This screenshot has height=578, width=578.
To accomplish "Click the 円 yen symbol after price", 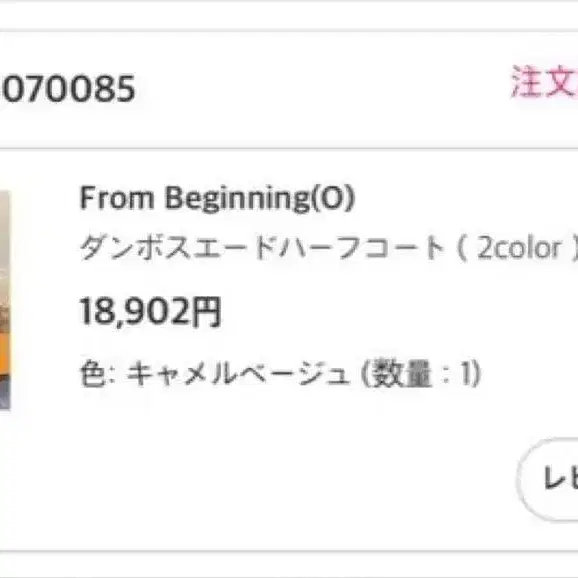I will [x=207, y=312].
